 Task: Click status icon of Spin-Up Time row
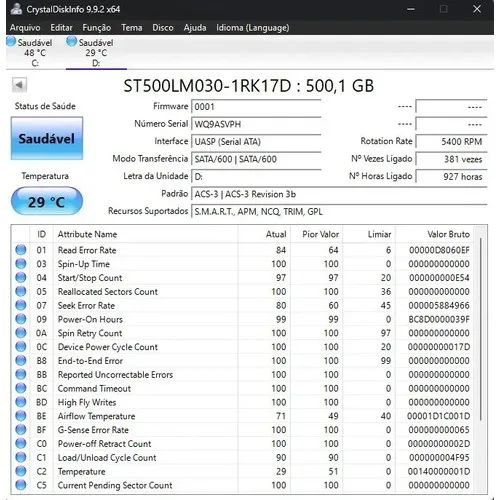[21, 264]
